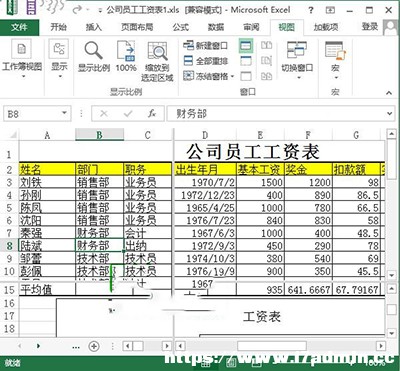Click the Save icon in quick access toolbar

31,8
